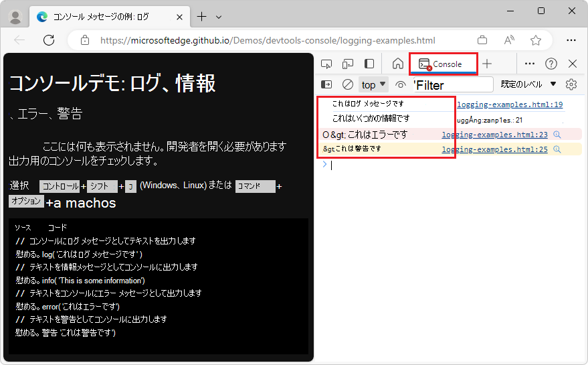Click the magnifier icon on the error row
588x365 pixels.
[x=557, y=135]
